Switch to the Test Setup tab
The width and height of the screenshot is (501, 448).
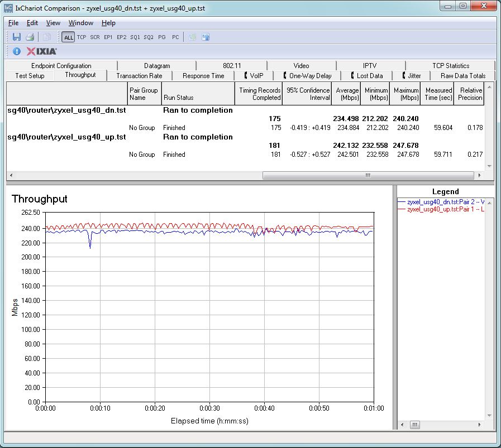(x=30, y=76)
